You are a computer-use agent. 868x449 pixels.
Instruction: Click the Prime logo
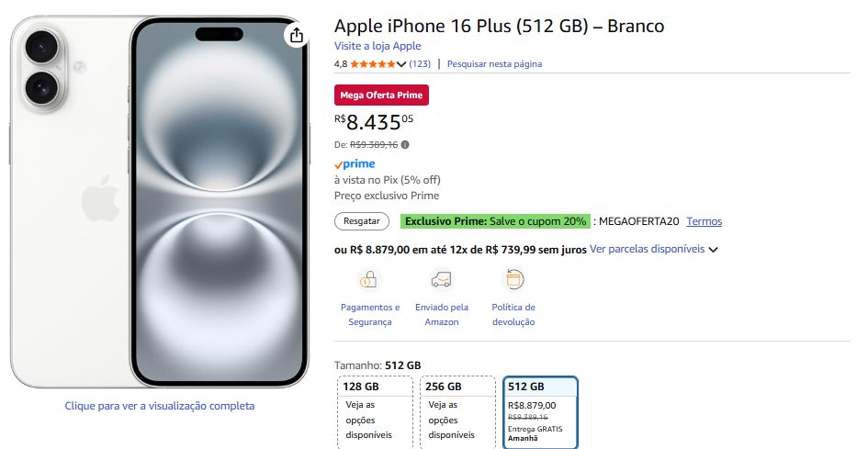(355, 164)
